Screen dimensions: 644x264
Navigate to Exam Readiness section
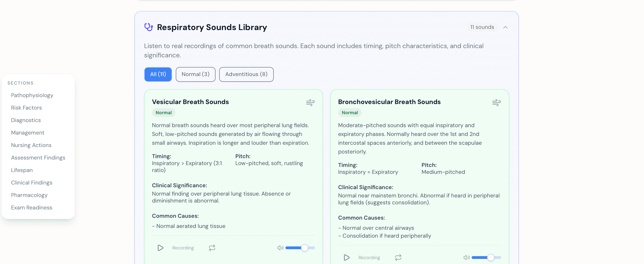(31, 207)
